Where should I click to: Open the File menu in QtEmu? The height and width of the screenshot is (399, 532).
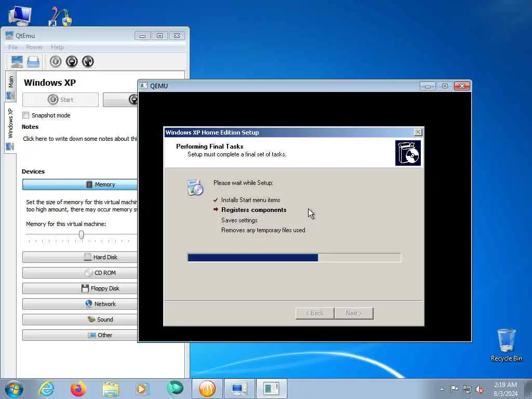13,47
